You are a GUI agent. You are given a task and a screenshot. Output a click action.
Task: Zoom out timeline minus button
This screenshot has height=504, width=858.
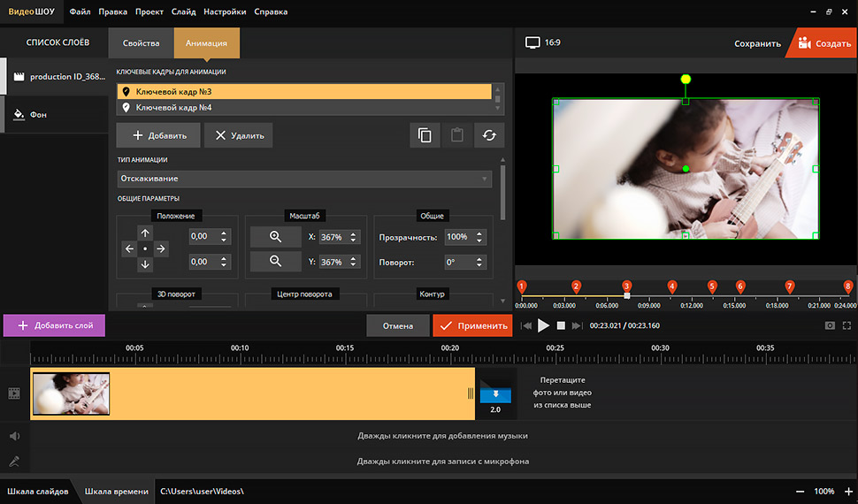tap(800, 492)
